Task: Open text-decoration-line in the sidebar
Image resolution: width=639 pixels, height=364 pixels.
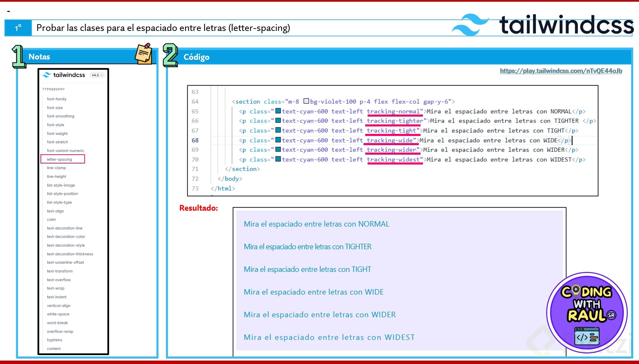Action: 65,228
